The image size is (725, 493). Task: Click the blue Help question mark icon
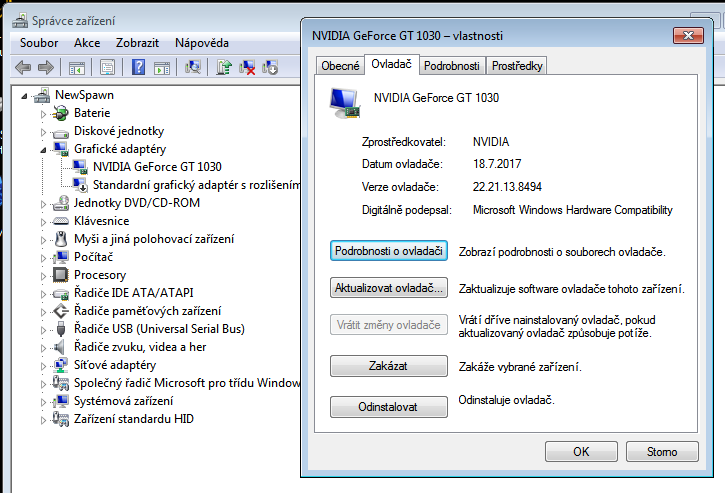coord(138,68)
